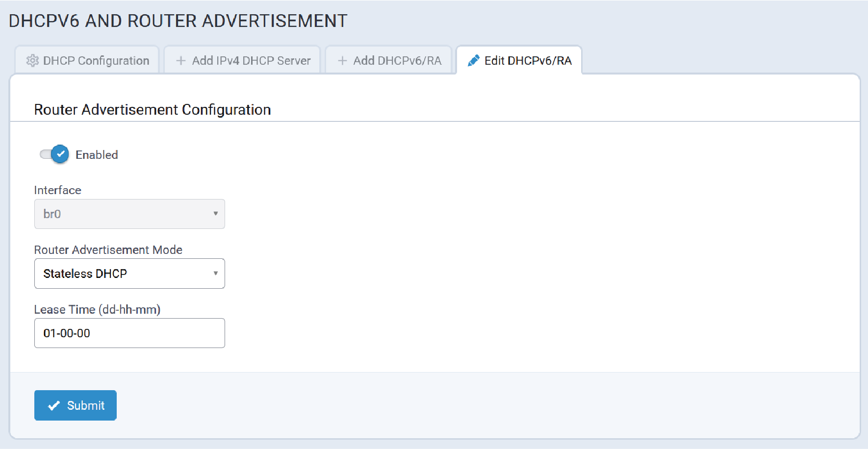Click the checkmark knob of the Enabled switch

(x=60, y=154)
